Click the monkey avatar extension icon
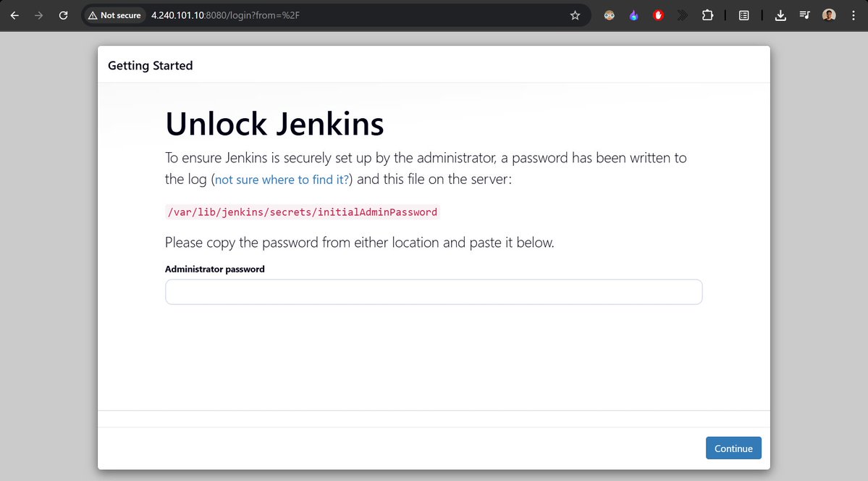 click(609, 14)
